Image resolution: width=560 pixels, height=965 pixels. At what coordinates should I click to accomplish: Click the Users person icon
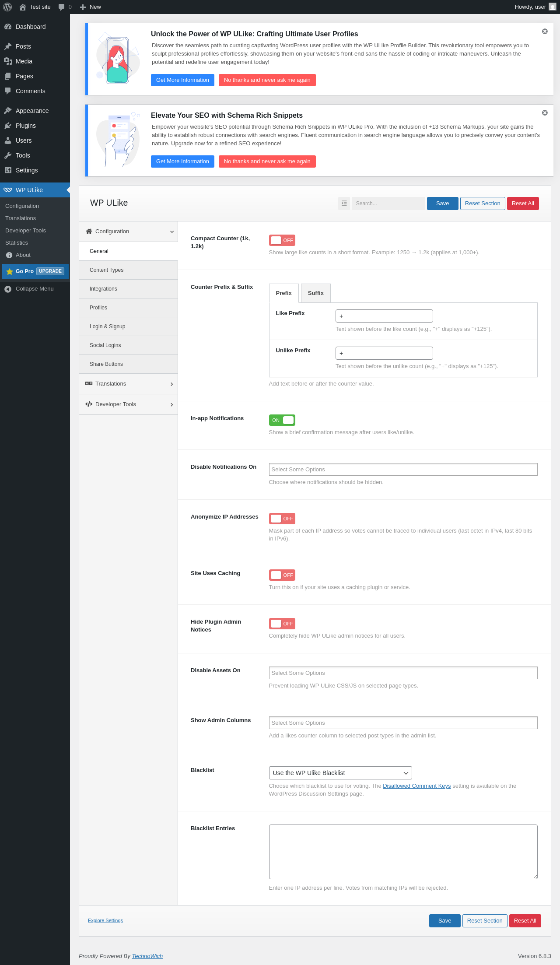8,140
